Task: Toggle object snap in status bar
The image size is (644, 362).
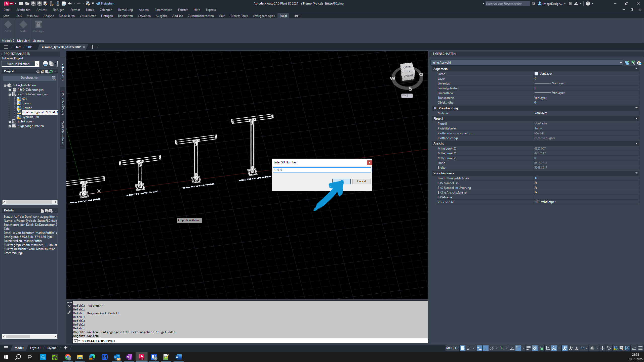Action: (518, 348)
